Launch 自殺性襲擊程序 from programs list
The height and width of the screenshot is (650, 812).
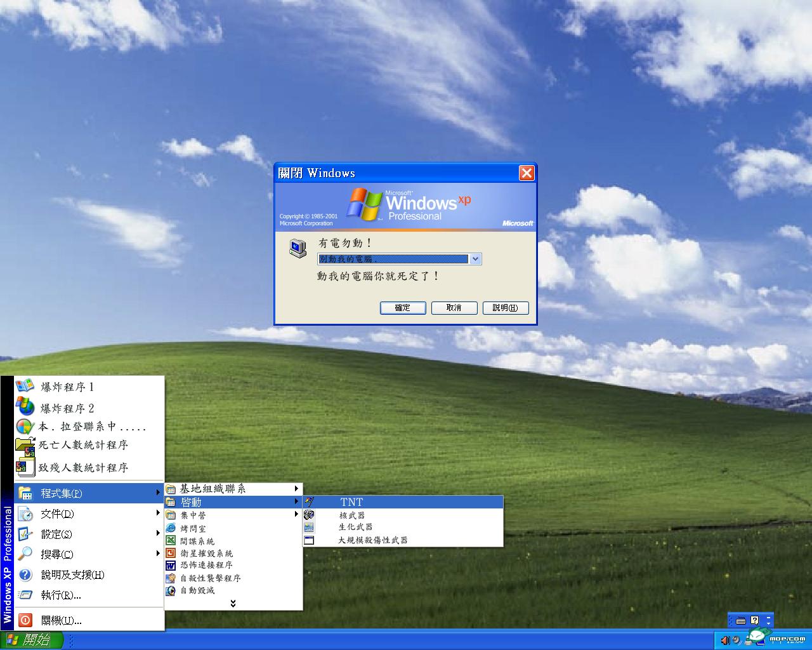pyautogui.click(x=233, y=578)
